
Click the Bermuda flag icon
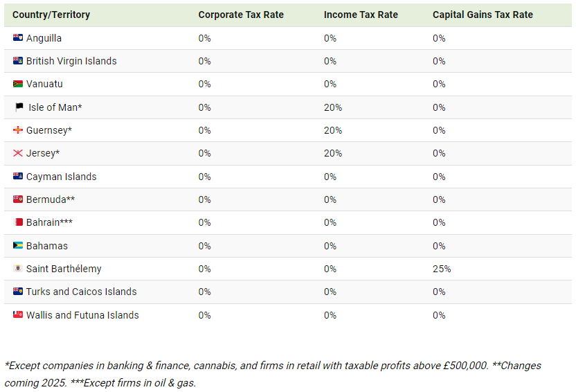pyautogui.click(x=18, y=199)
